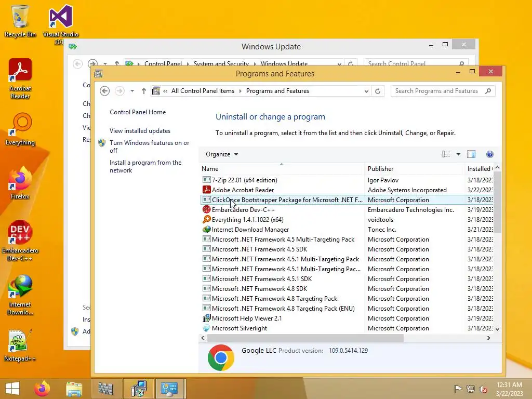The height and width of the screenshot is (399, 532).
Task: Click the scroll down arrow of program list
Action: (x=497, y=329)
